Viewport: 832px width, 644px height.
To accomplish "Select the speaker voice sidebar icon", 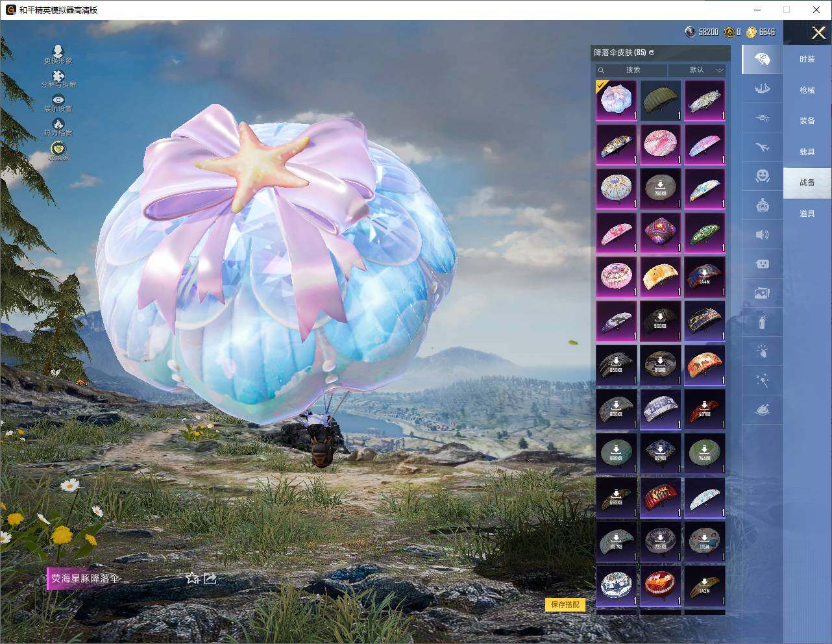I will (762, 234).
